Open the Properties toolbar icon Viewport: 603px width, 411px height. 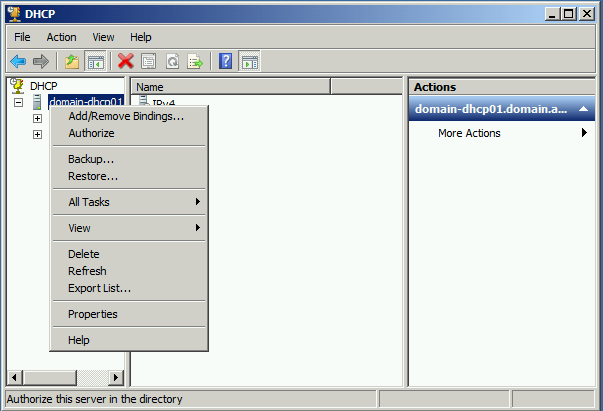149,61
